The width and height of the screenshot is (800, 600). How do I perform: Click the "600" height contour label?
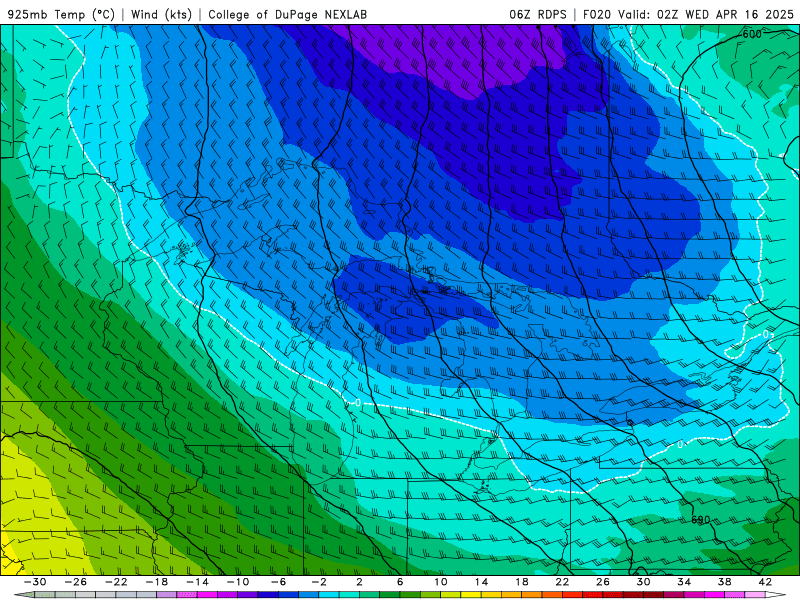(x=752, y=34)
